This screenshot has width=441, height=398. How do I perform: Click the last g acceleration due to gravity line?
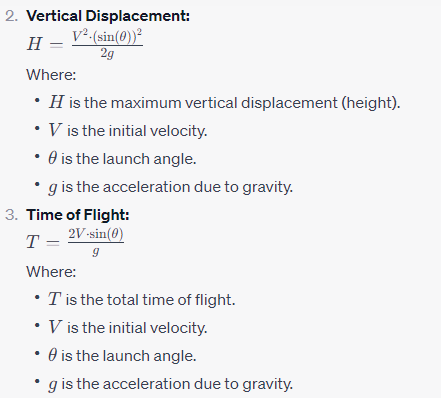click(x=170, y=384)
